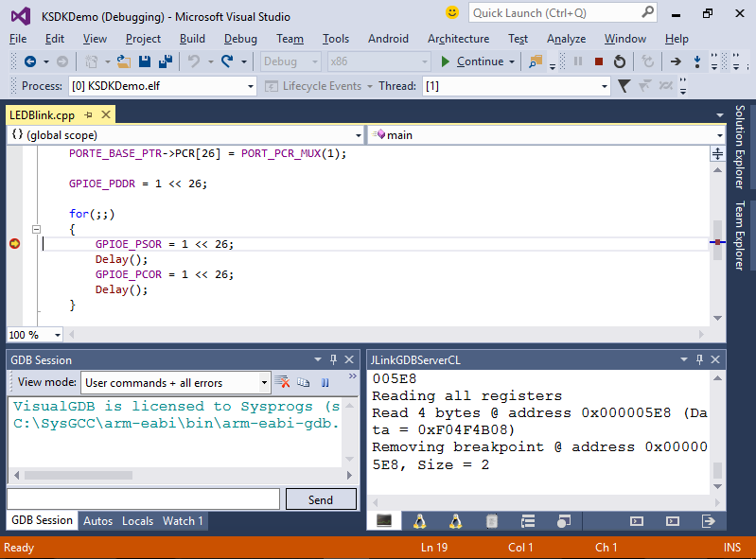Click the Delay(); call after GPIOE_PSOR line
This screenshot has width=756, height=559.
pyautogui.click(x=121, y=259)
